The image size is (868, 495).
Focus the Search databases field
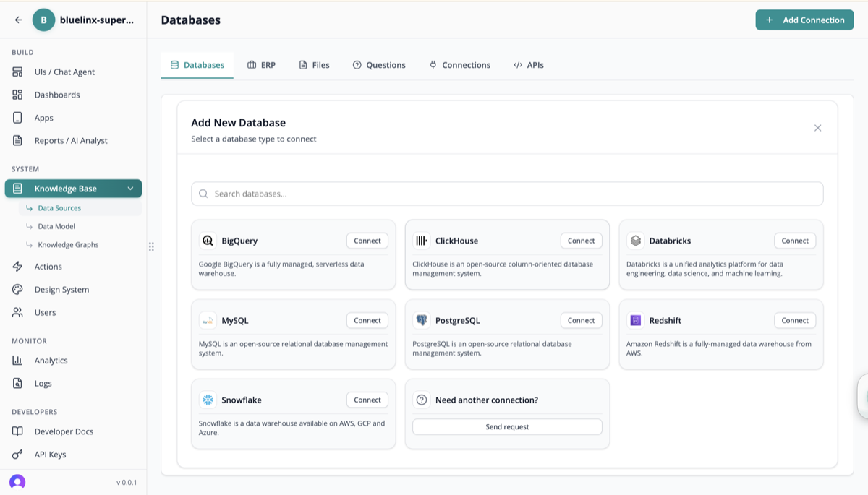click(x=507, y=194)
